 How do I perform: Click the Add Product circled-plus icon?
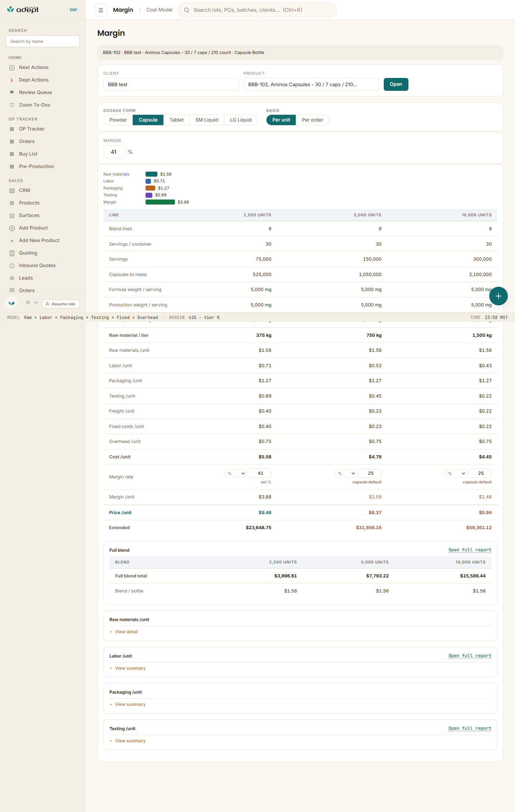[12, 228]
